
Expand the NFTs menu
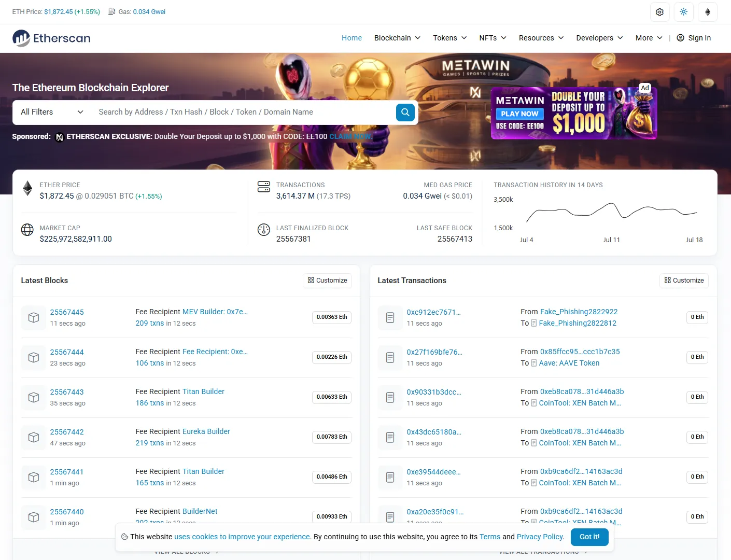pyautogui.click(x=493, y=38)
